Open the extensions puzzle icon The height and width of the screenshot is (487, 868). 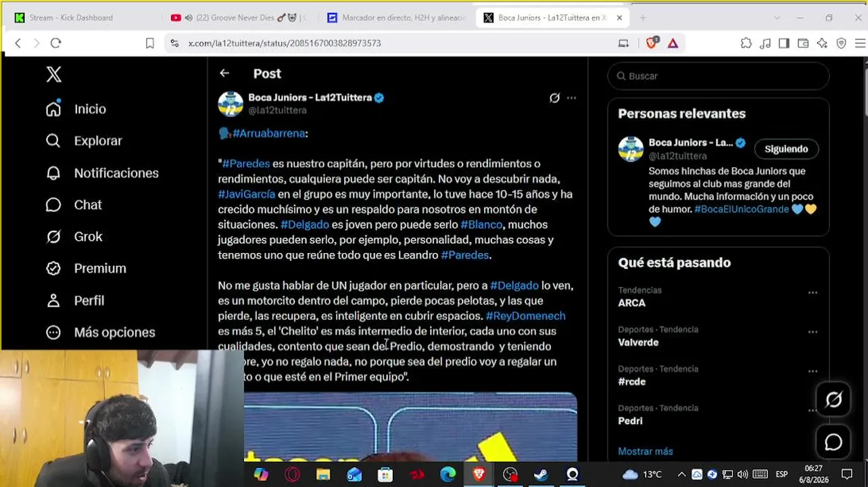746,43
